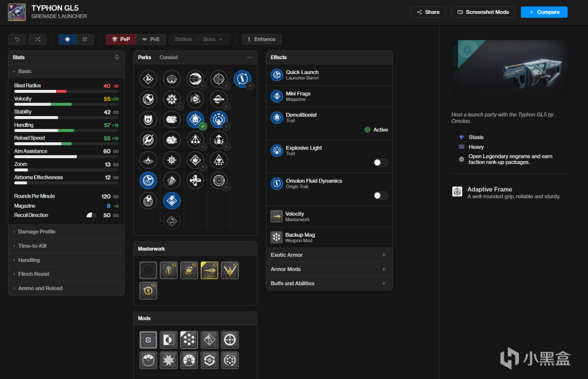Select the empty mod slot in Mods
The image size is (588, 379).
(148, 340)
